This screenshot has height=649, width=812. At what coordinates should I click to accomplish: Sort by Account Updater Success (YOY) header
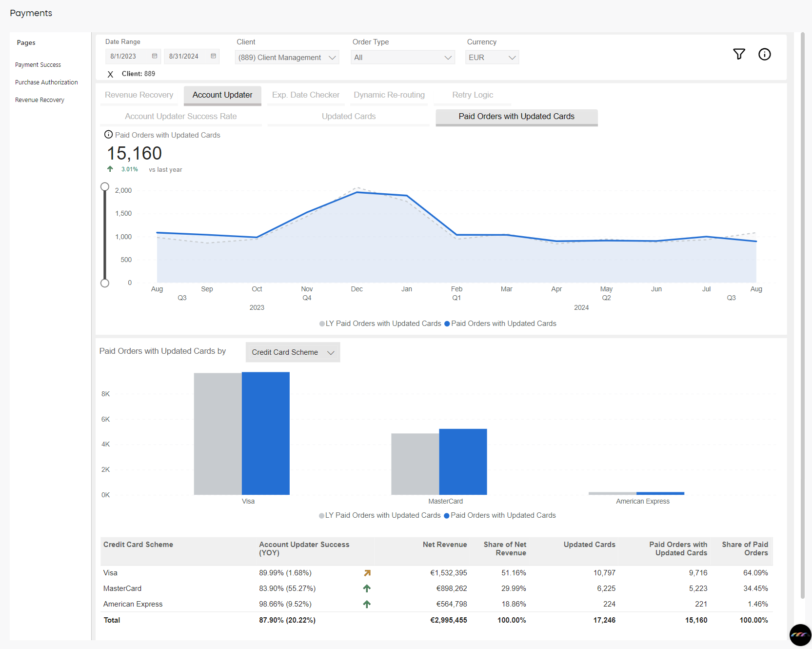[x=304, y=548]
